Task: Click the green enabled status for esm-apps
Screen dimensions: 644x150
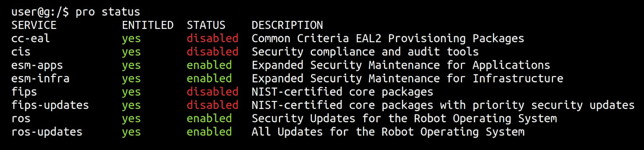Action: tap(209, 65)
